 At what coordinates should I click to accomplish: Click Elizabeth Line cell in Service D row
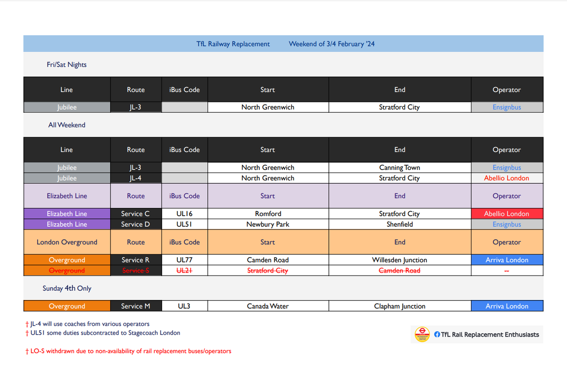67,224
